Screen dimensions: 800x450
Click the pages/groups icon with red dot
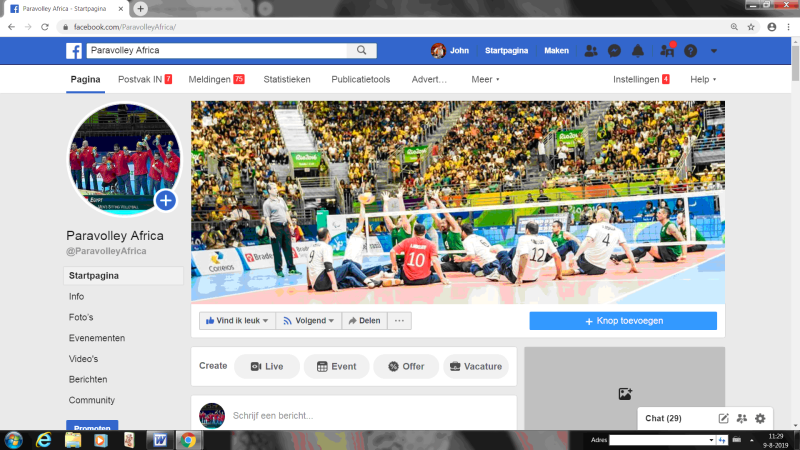(x=667, y=50)
